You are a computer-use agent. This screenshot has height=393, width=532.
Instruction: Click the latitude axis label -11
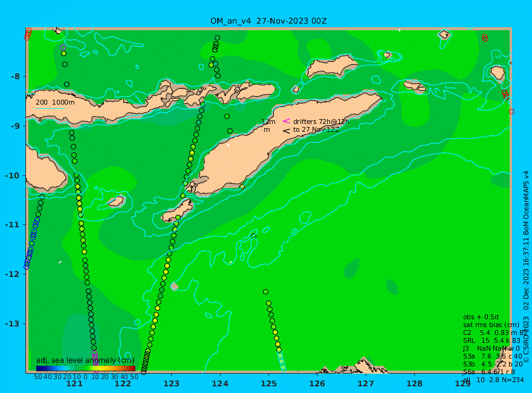tap(13, 225)
